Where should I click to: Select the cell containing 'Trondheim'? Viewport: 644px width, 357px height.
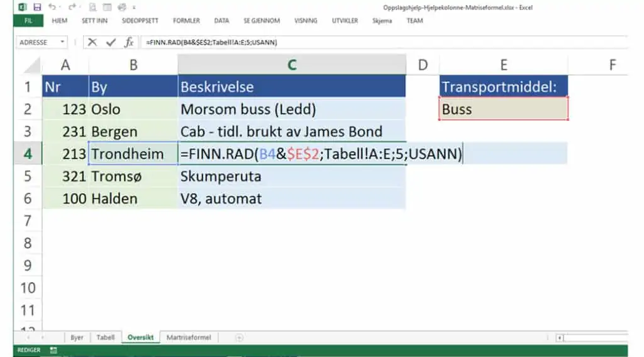[x=133, y=154]
